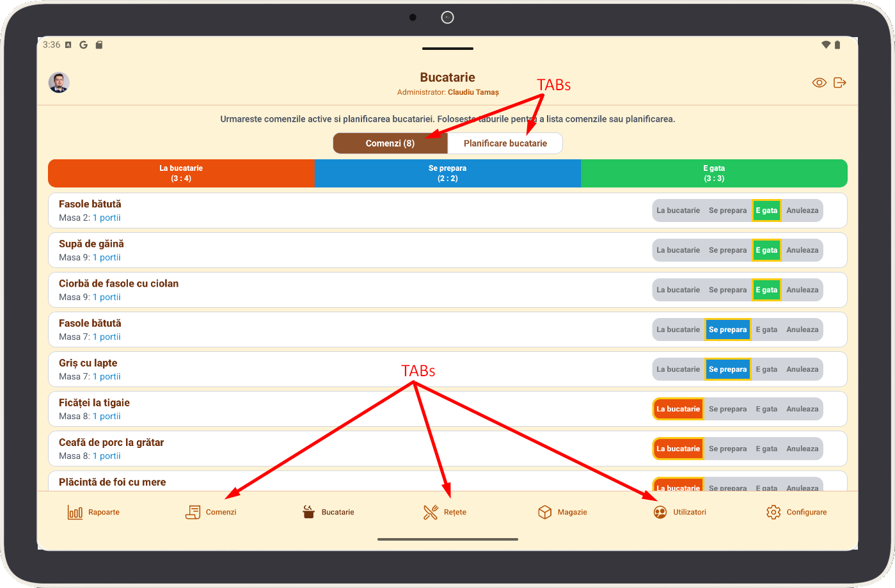895x588 pixels.
Task: Set Griș cu lapte to La bucatarie
Action: [x=678, y=369]
